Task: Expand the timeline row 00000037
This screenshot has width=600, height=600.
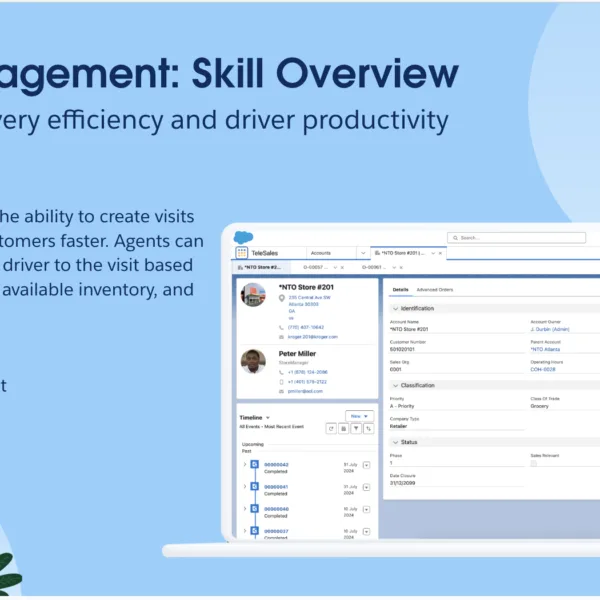Action: coord(245,531)
